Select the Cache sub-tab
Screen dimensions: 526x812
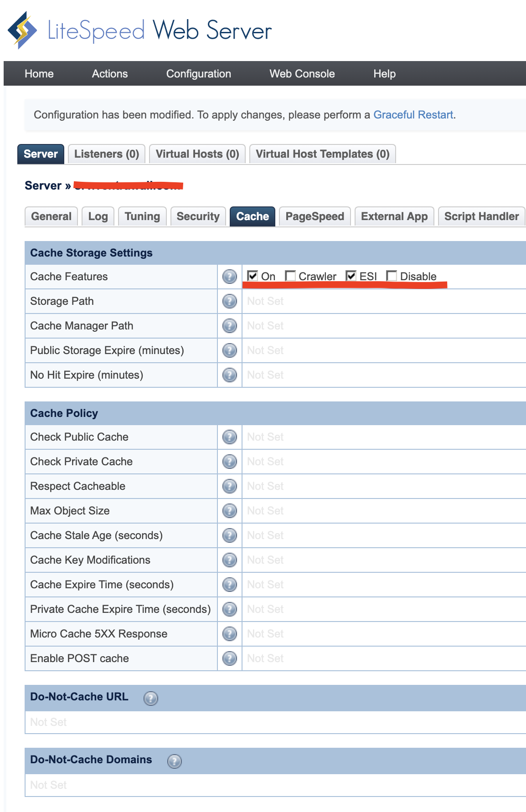(x=253, y=216)
